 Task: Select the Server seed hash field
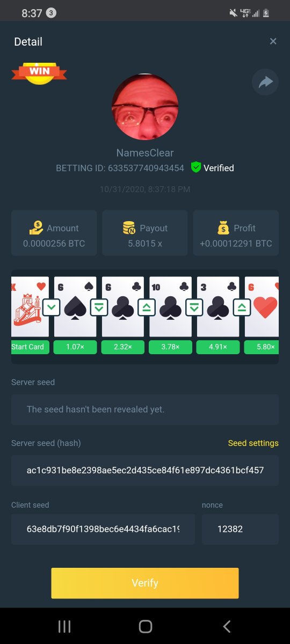tap(145, 471)
